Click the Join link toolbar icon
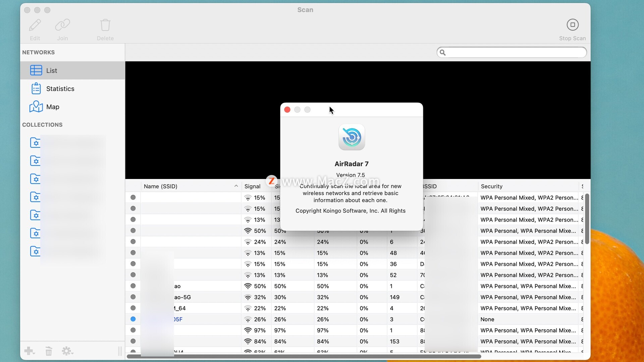 [62, 25]
